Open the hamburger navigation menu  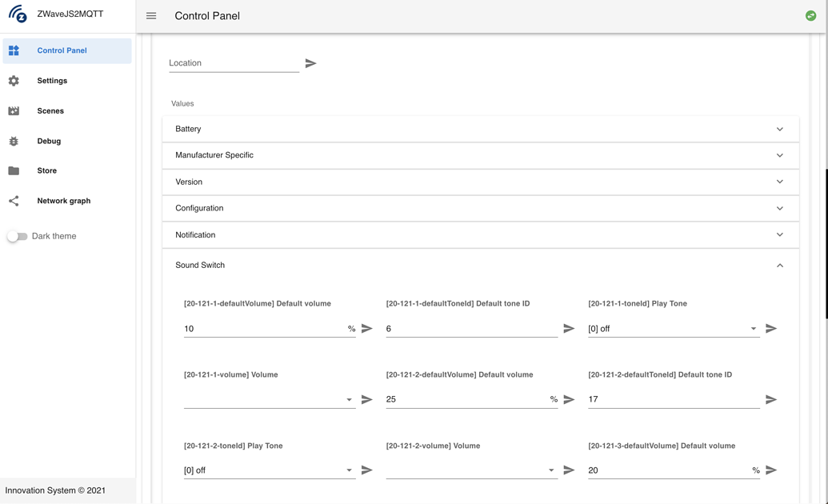[x=150, y=15]
